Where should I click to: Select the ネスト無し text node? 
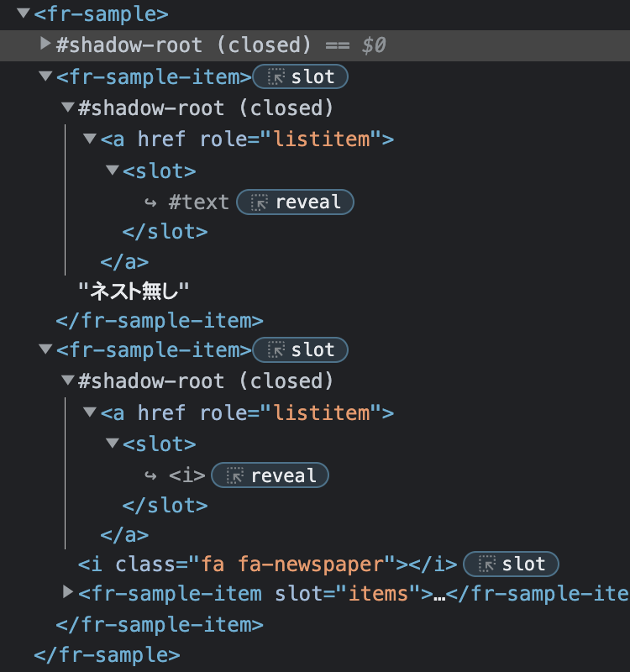click(x=134, y=291)
